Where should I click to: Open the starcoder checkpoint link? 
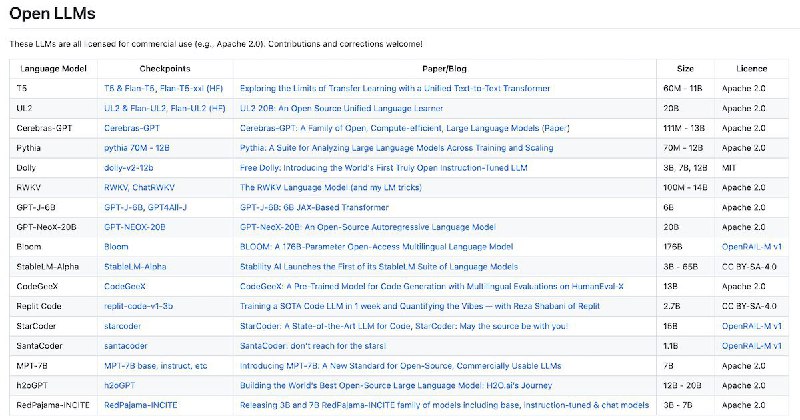[x=122, y=326]
